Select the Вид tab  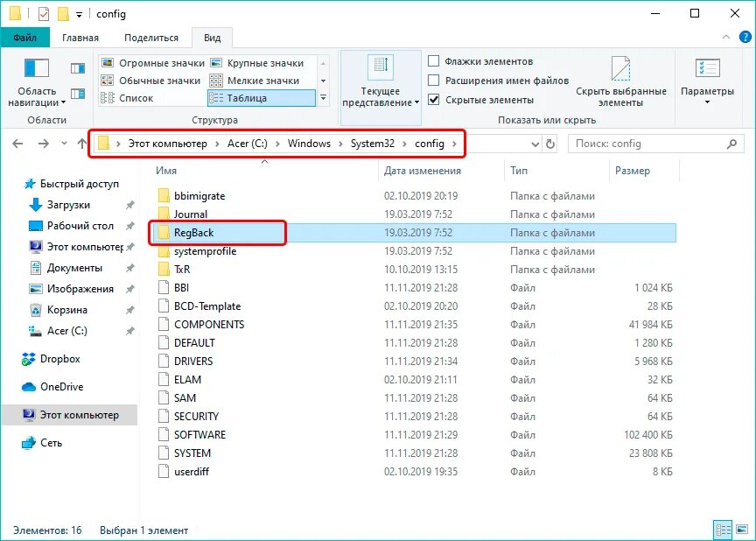click(212, 38)
